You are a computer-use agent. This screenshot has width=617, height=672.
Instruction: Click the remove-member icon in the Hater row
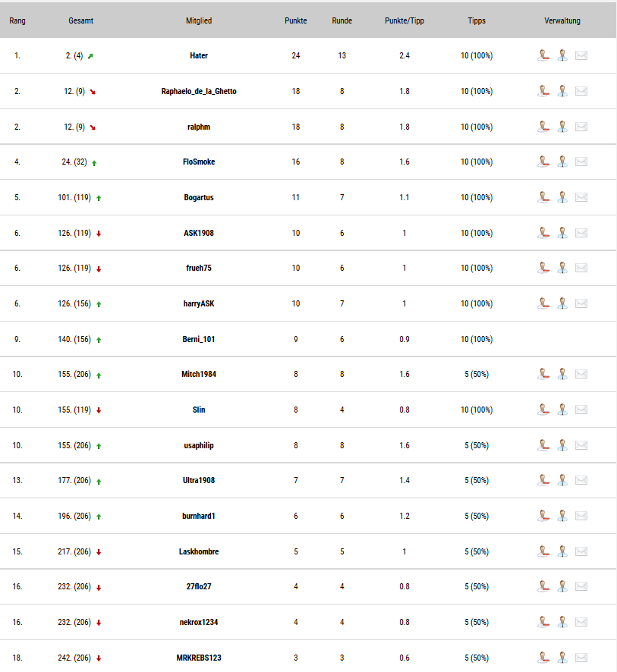pyautogui.click(x=543, y=55)
